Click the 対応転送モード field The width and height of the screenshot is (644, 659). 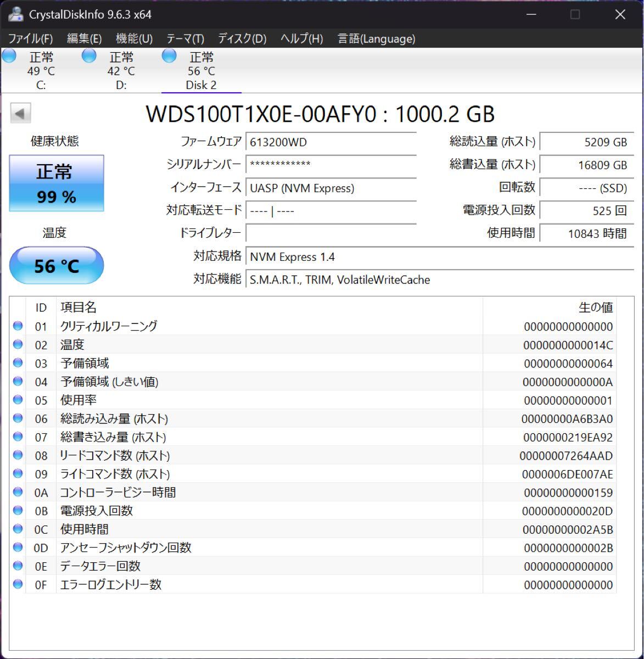click(331, 210)
